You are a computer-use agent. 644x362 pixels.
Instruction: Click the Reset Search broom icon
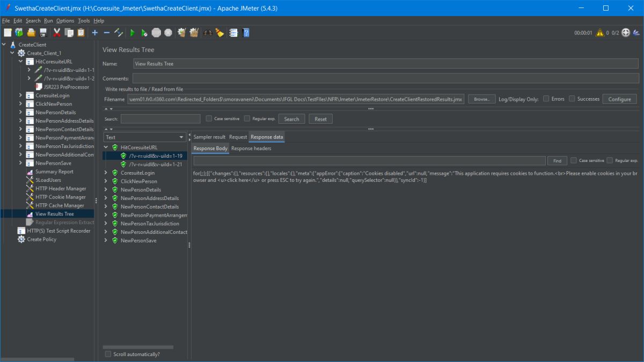point(219,33)
